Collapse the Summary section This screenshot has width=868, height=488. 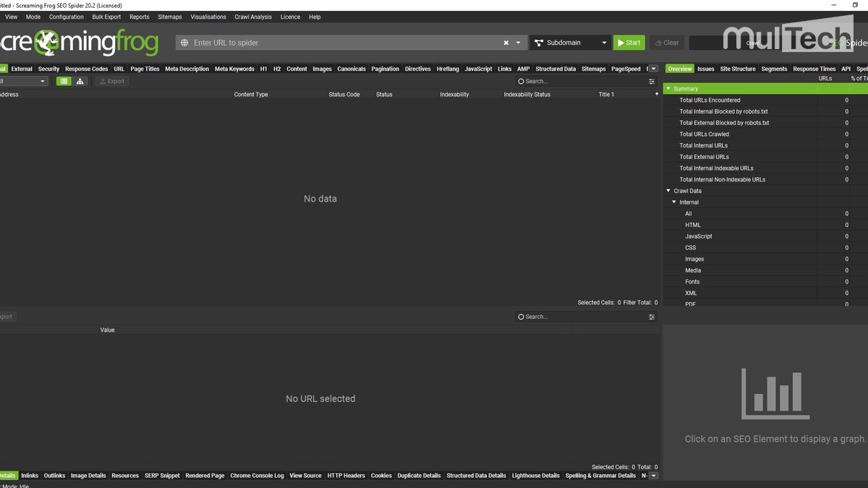tap(668, 89)
